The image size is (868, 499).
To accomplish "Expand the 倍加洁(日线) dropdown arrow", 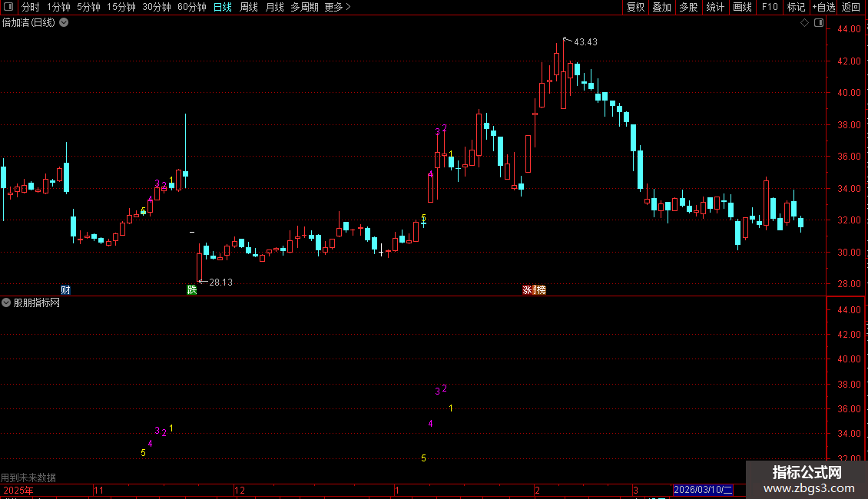I will coord(64,23).
